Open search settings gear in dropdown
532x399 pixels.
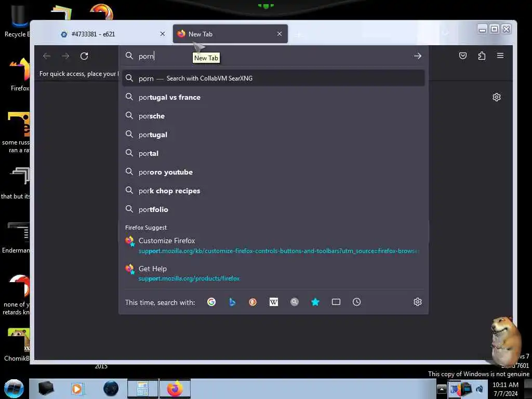[x=418, y=302]
